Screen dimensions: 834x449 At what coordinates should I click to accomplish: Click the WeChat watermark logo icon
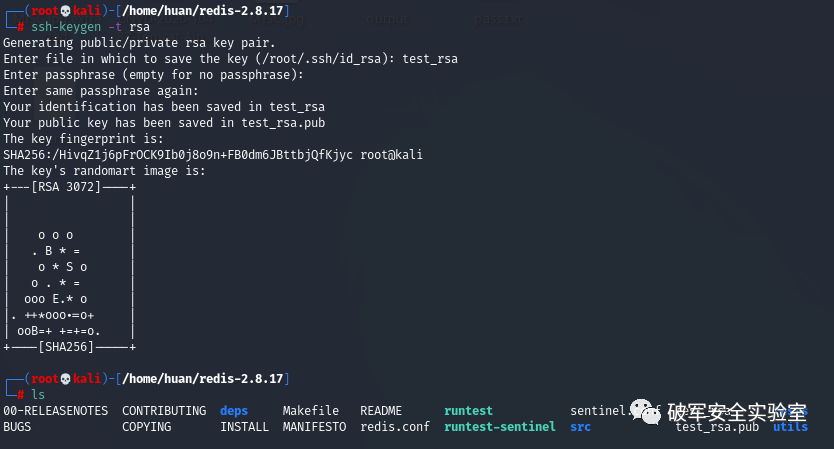point(645,411)
